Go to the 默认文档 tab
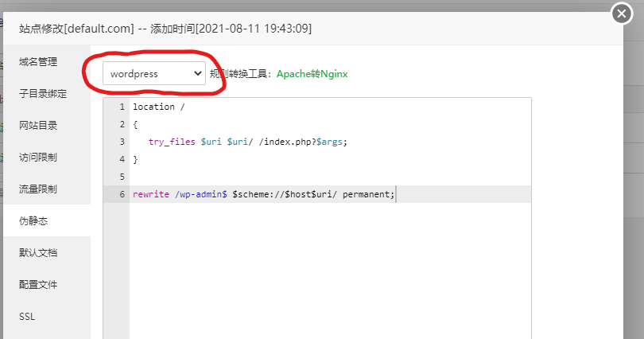Image resolution: width=644 pixels, height=339 pixels. click(x=47, y=253)
